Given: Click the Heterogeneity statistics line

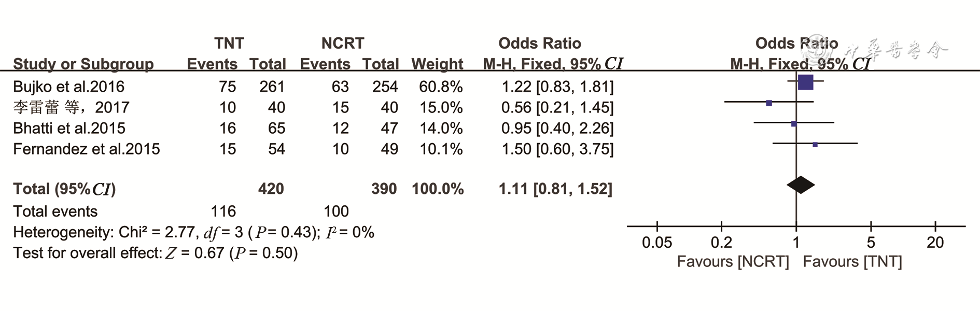Looking at the screenshot, I should point(193,232).
